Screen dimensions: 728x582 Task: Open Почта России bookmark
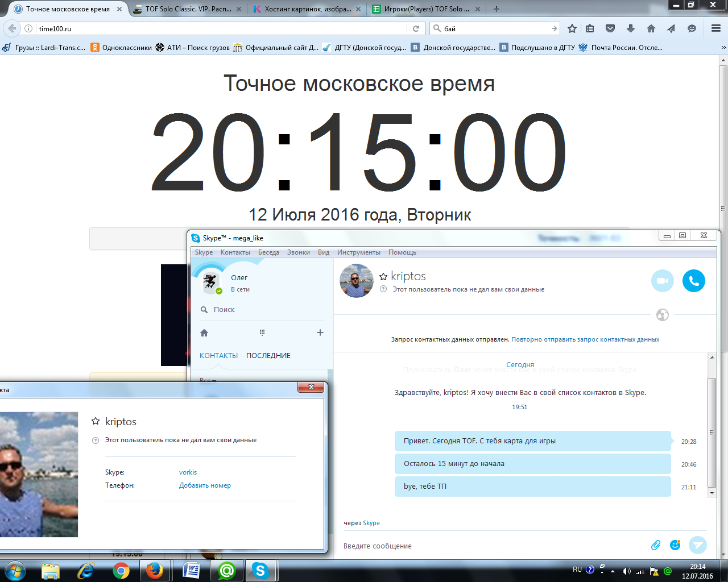[x=621, y=48]
